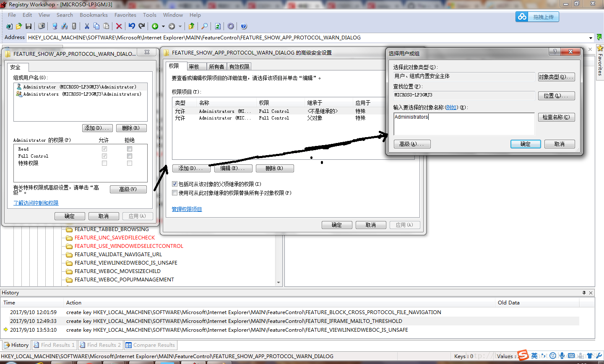Click the Copy toolbar icon
Screen dimensions: 604x364
click(96, 26)
